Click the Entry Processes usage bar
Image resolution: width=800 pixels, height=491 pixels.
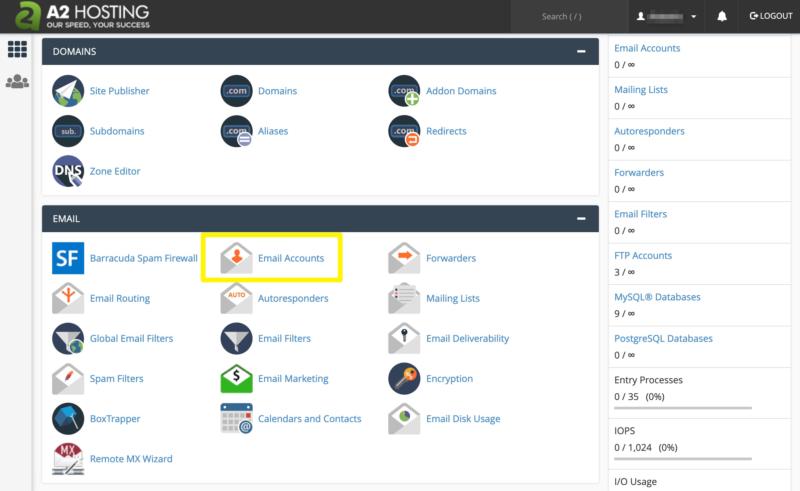(x=682, y=408)
